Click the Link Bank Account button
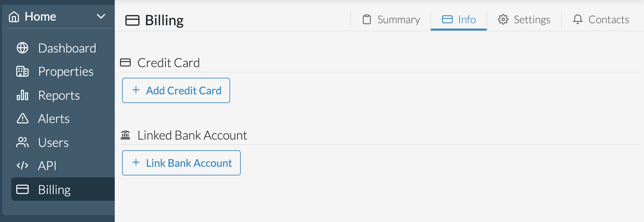Image resolution: width=644 pixels, height=222 pixels. click(x=181, y=163)
